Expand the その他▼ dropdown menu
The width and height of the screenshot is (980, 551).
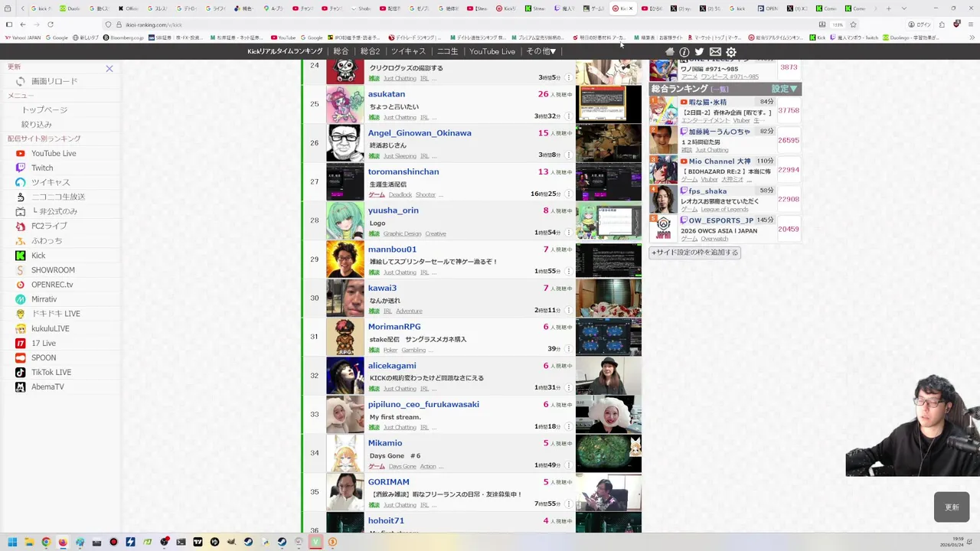(541, 51)
